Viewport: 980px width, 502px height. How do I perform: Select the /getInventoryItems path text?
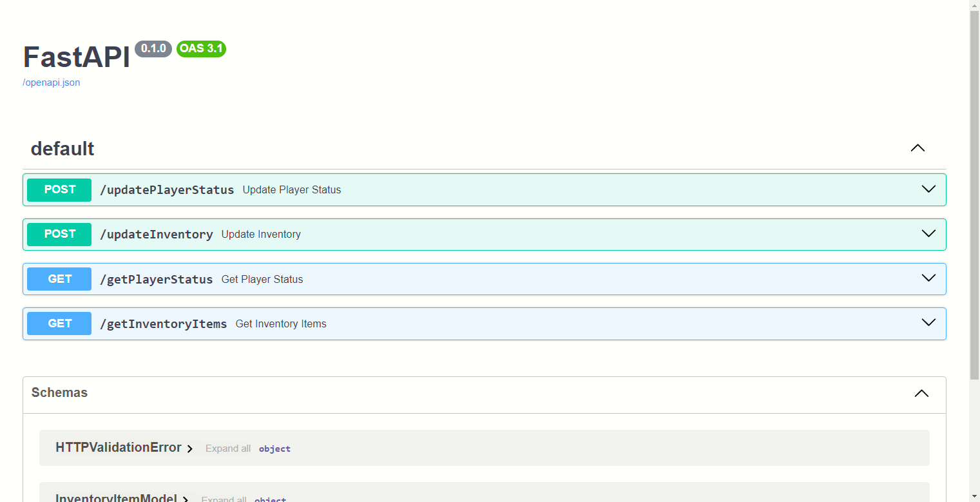point(164,323)
